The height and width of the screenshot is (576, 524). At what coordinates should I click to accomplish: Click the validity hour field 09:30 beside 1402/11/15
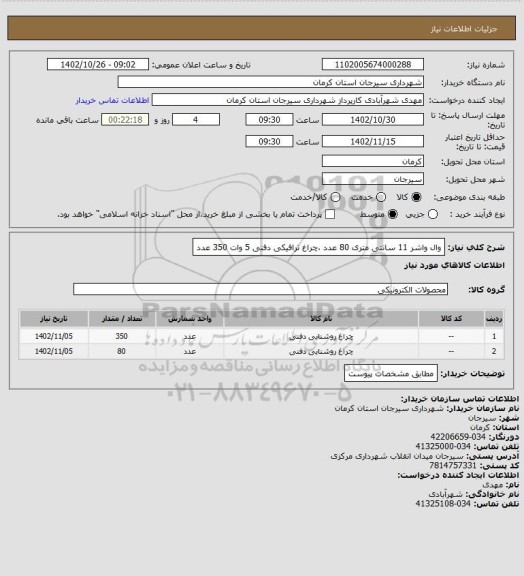(x=269, y=141)
